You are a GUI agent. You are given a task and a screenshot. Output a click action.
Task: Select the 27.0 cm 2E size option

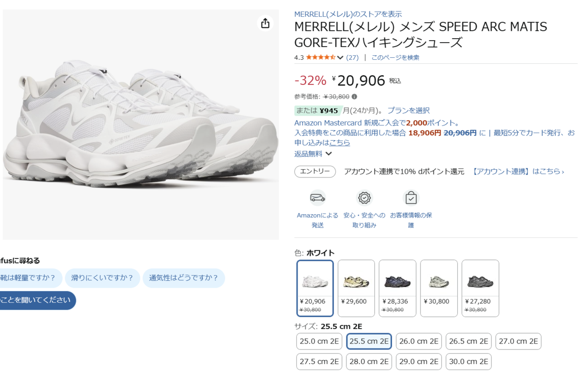518,341
